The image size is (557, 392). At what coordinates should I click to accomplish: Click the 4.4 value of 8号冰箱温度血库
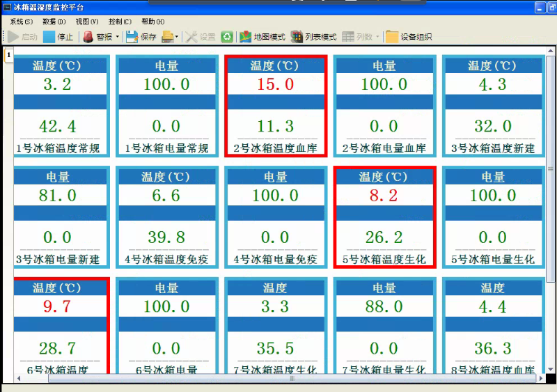tap(493, 306)
